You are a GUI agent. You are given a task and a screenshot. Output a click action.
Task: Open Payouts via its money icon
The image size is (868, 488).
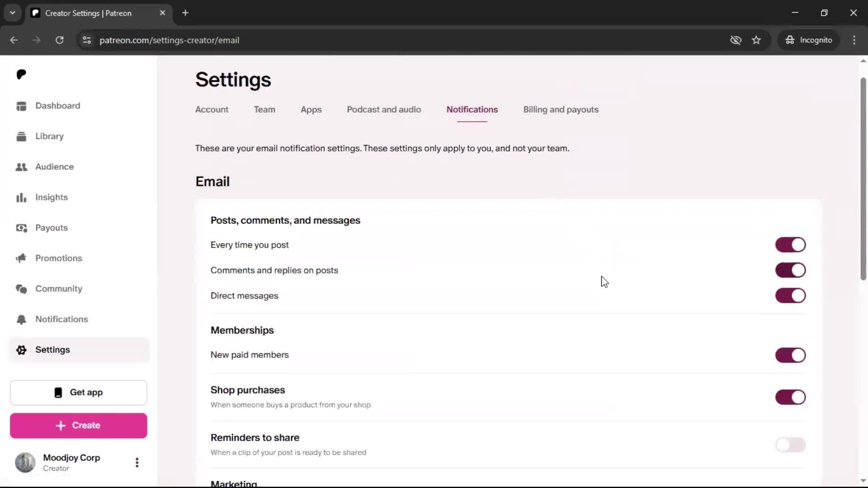pyautogui.click(x=21, y=228)
